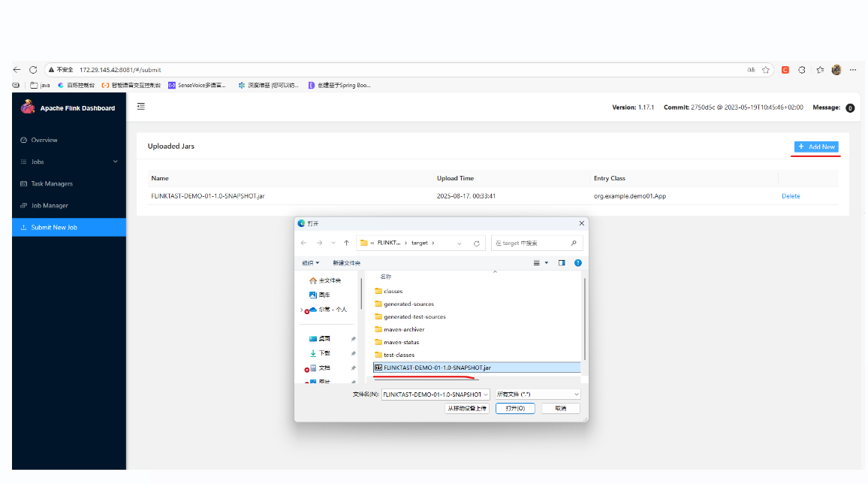Bookmark this page with the star icon
The height and width of the screenshot is (484, 868).
pyautogui.click(x=766, y=70)
